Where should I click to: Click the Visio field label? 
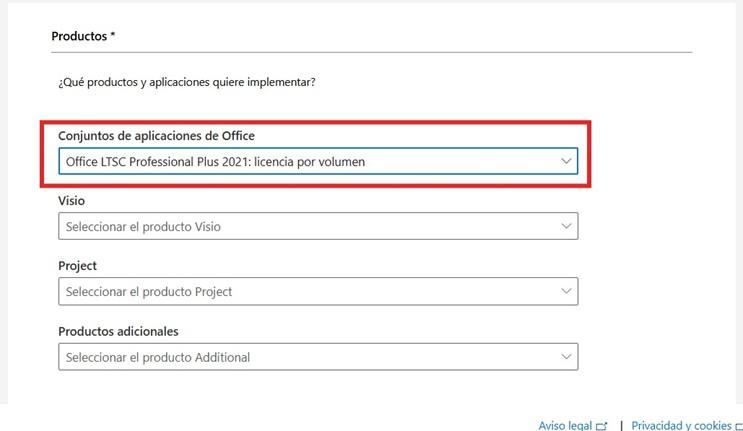[72, 201]
